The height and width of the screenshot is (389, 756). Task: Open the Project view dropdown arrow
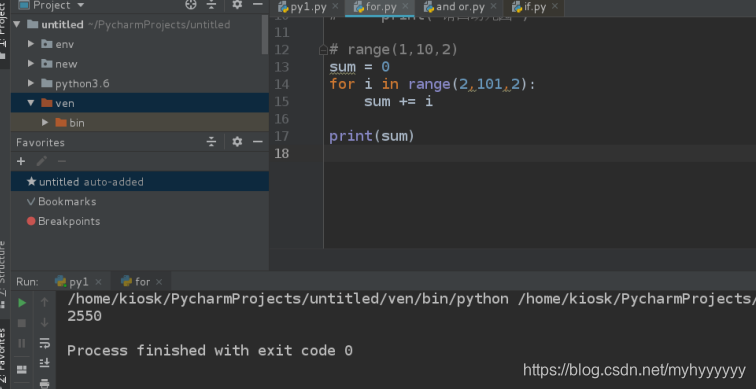coord(81,5)
